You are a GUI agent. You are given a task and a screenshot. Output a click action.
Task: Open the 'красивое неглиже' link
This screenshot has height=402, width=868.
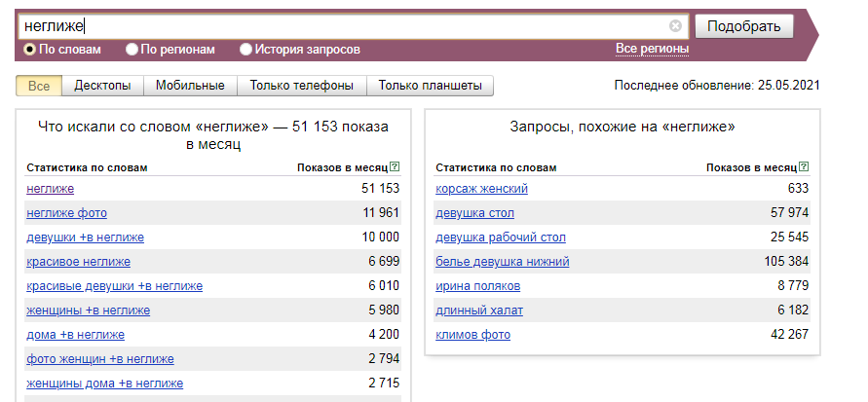click(x=78, y=262)
